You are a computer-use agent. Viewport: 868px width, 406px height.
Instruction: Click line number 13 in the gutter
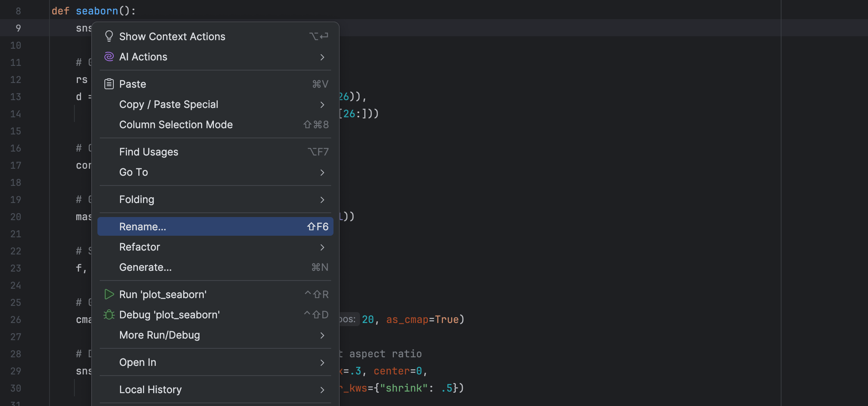(16, 97)
